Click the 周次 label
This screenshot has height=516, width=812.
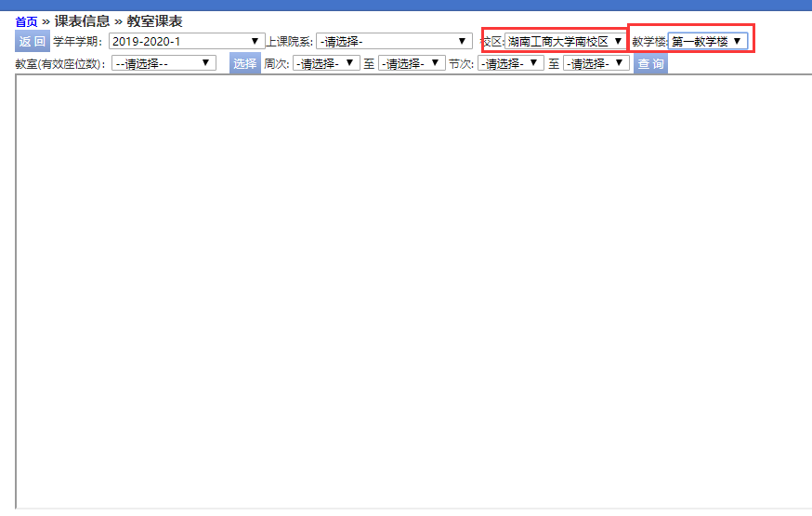[x=277, y=64]
